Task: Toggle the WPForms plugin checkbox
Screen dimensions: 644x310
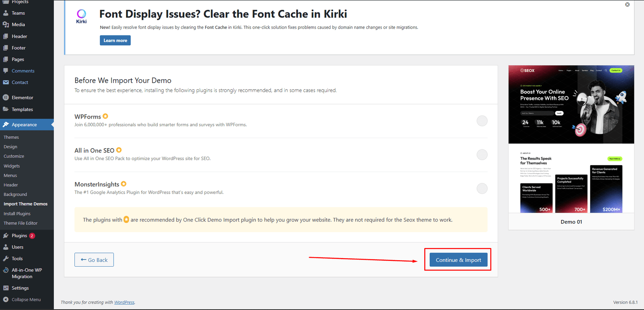Action: (482, 121)
